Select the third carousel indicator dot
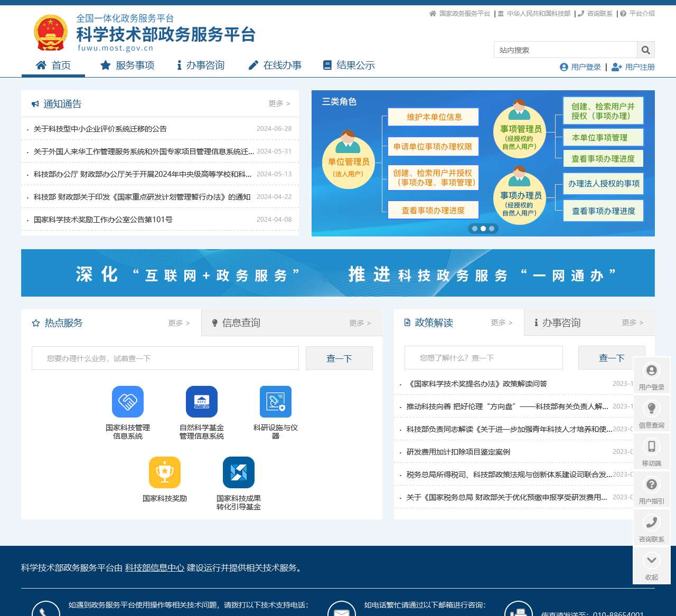The width and height of the screenshot is (676, 616). 492,229
